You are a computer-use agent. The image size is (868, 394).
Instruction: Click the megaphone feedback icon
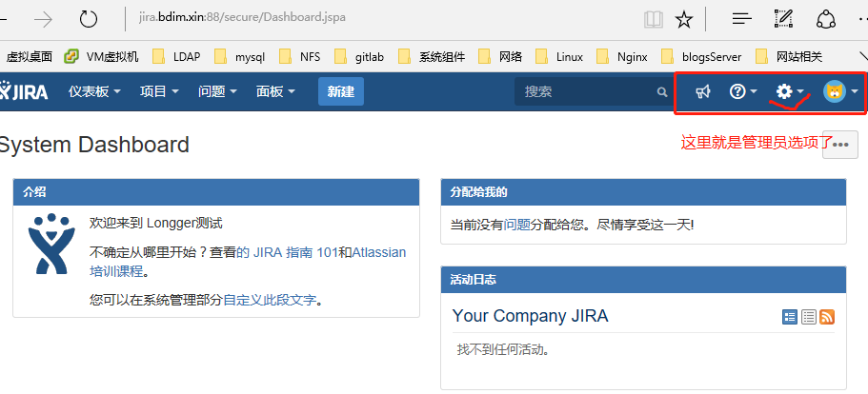tap(702, 91)
